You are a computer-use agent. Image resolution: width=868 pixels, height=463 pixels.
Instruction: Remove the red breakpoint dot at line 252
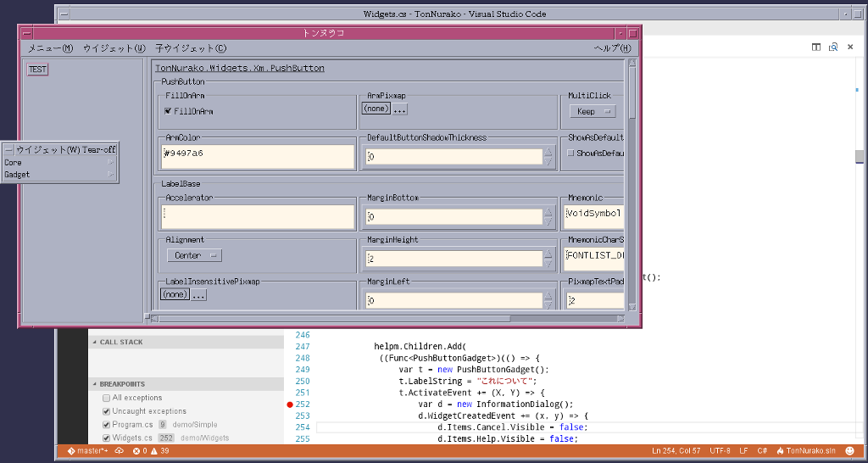(x=290, y=404)
